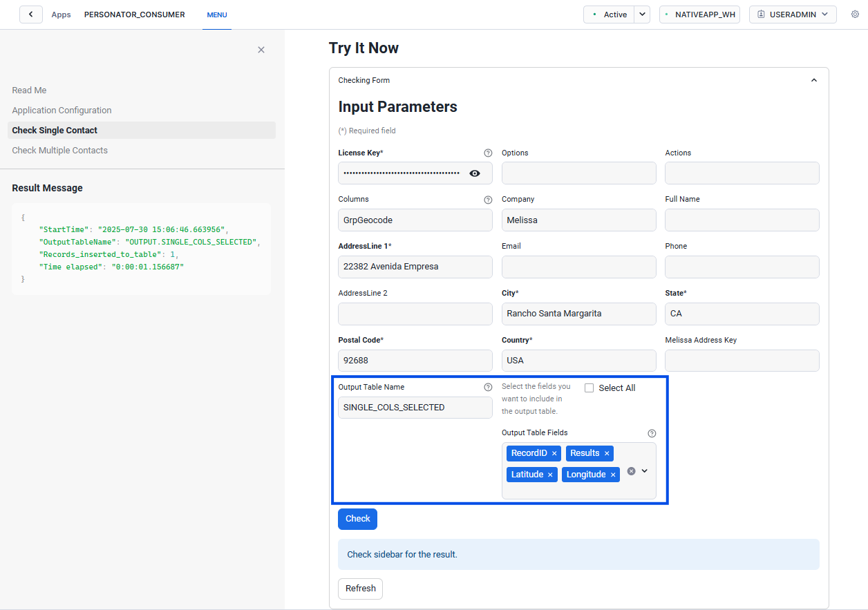Screen dimensions: 868x610
Task: Remove the Results tag
Action: (607, 454)
